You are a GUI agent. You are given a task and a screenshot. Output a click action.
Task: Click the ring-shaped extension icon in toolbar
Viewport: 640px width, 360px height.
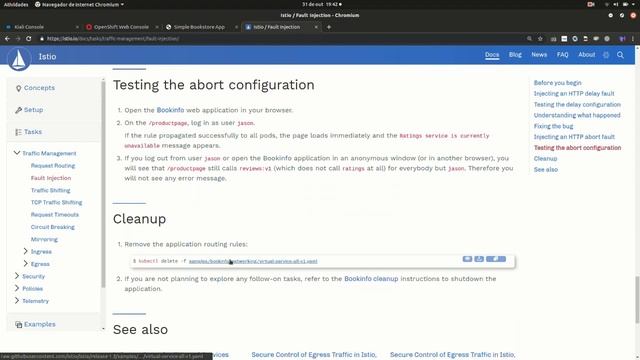575,38
